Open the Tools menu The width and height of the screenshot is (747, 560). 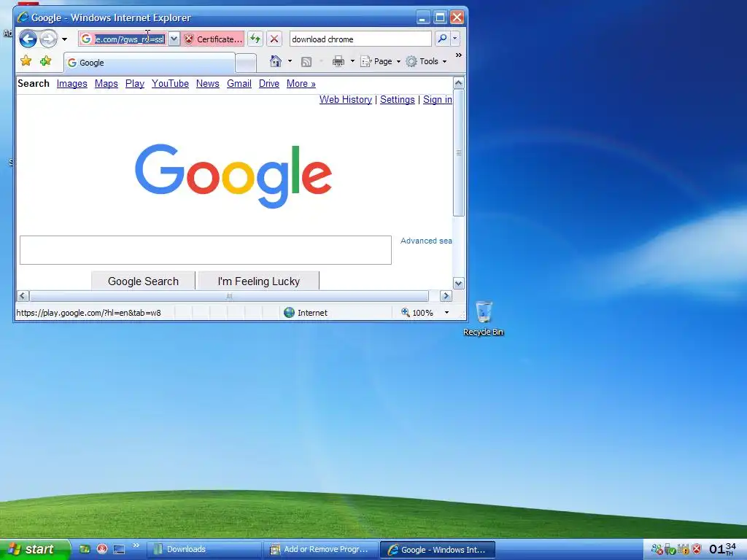pos(426,61)
